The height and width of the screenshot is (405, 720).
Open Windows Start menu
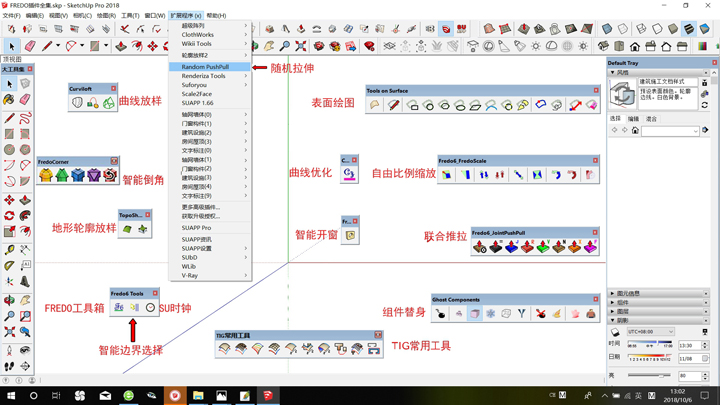[11, 395]
